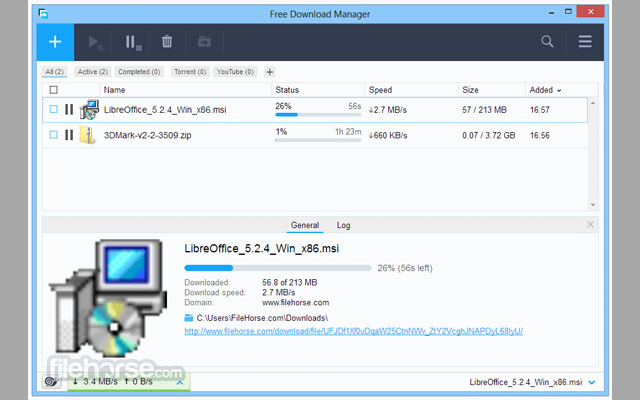This screenshot has height=400, width=640.
Task: Click the 56.8 of 213 MB value
Action: click(x=289, y=282)
